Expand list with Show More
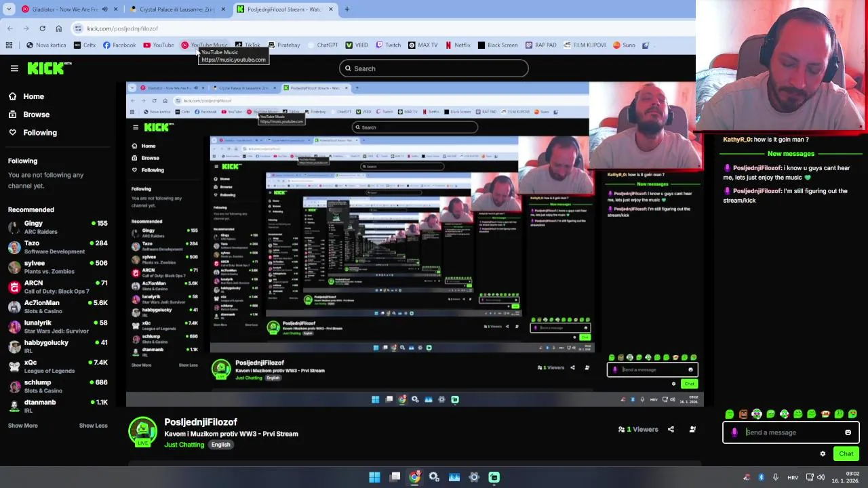This screenshot has height=488, width=868. point(23,426)
